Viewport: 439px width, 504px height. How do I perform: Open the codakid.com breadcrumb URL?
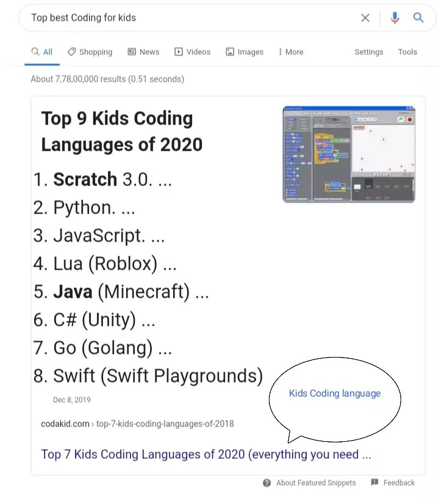pos(137,423)
